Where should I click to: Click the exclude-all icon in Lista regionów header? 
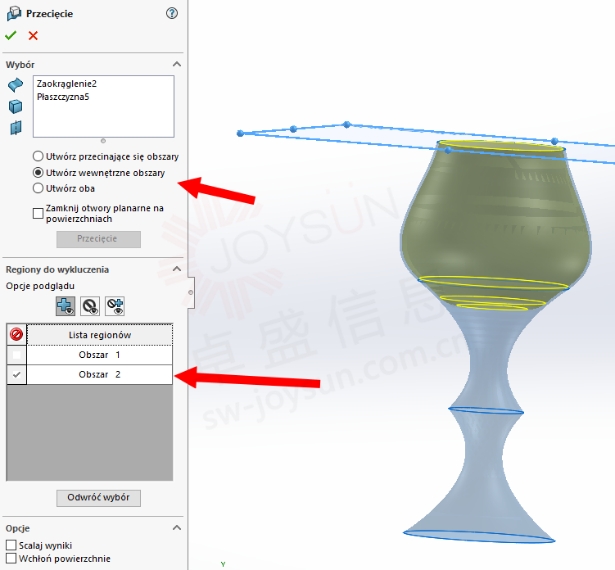pyautogui.click(x=16, y=335)
